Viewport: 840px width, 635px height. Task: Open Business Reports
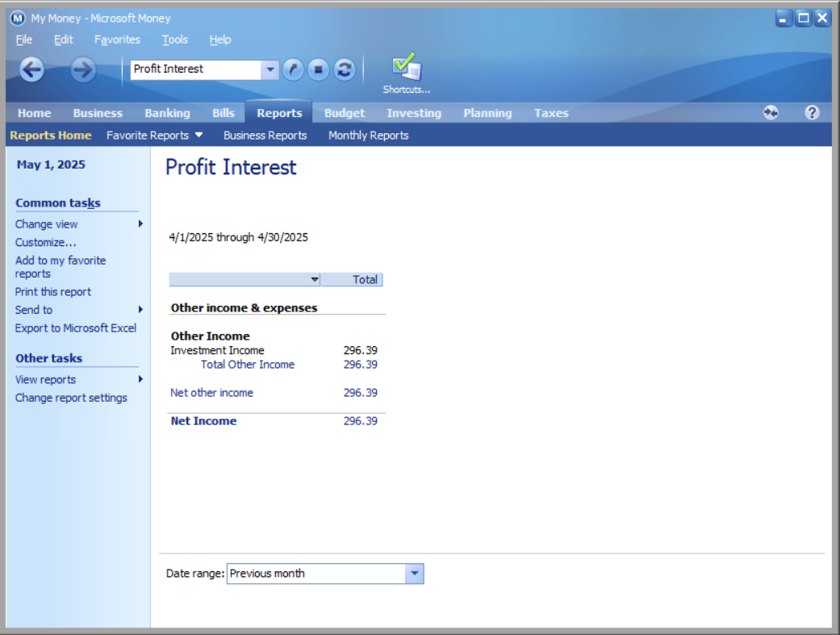(265, 136)
